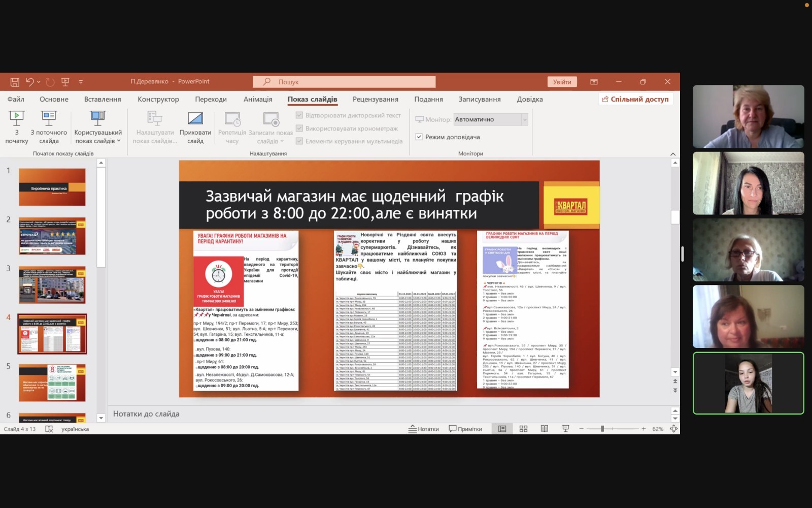The height and width of the screenshot is (508, 812).
Task: Click the Пошук search field
Action: (344, 82)
